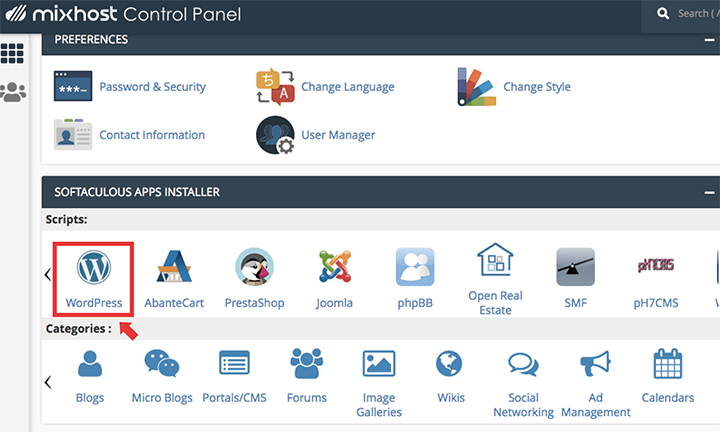Click the Forums category label
This screenshot has width=720, height=432.
(x=307, y=398)
